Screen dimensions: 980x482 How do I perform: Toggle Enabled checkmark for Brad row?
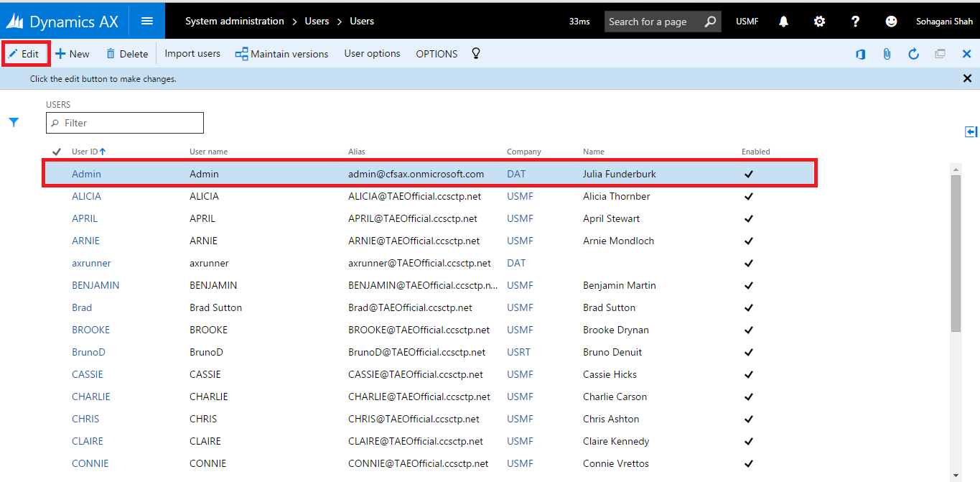click(x=749, y=307)
